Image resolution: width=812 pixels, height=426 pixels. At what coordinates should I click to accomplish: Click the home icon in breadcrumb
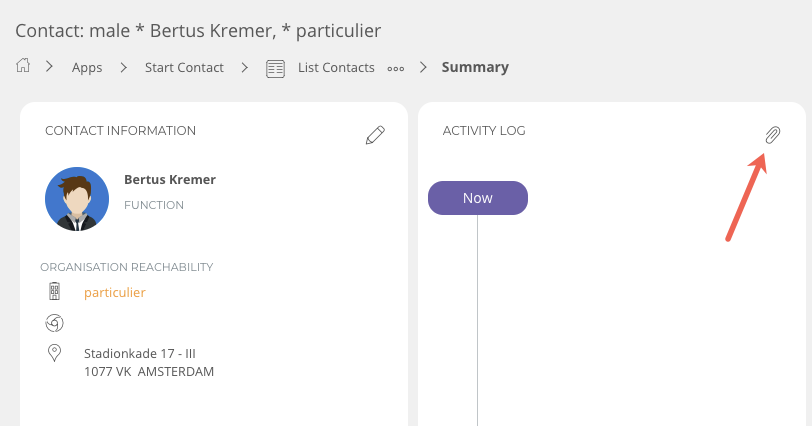pyautogui.click(x=23, y=66)
